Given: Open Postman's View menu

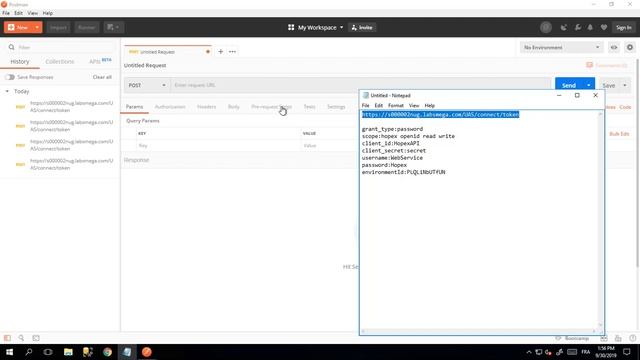Looking at the screenshot, I should (32, 13).
